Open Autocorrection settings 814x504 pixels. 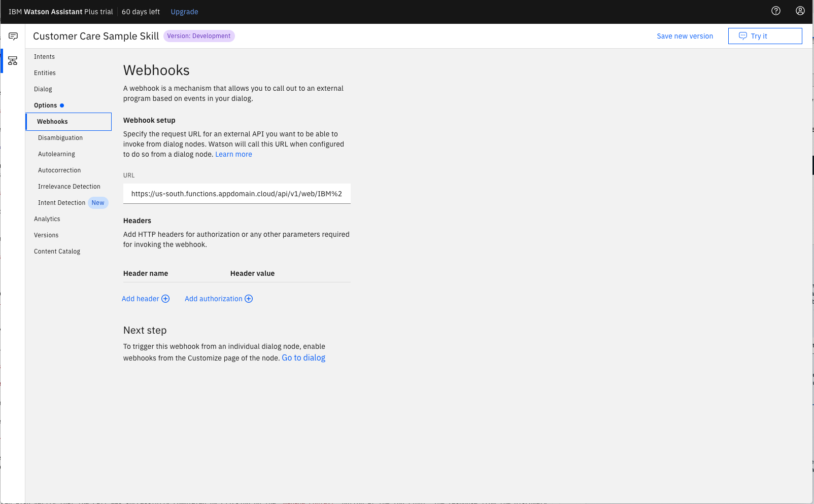[x=59, y=170]
